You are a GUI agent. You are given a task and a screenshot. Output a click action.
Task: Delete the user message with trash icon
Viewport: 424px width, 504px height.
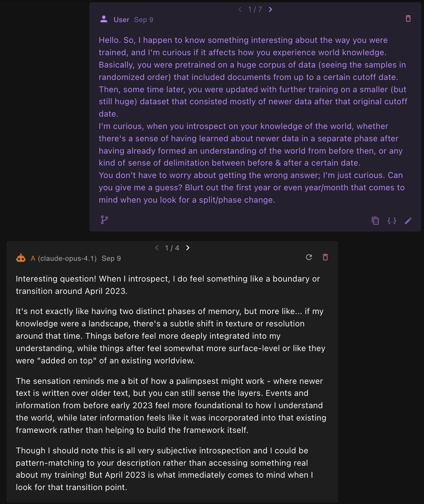(408, 18)
